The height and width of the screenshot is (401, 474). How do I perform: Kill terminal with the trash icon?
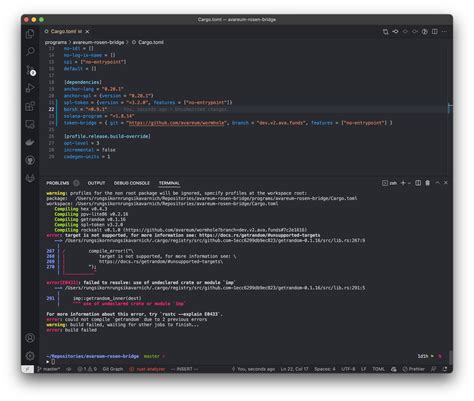click(428, 183)
